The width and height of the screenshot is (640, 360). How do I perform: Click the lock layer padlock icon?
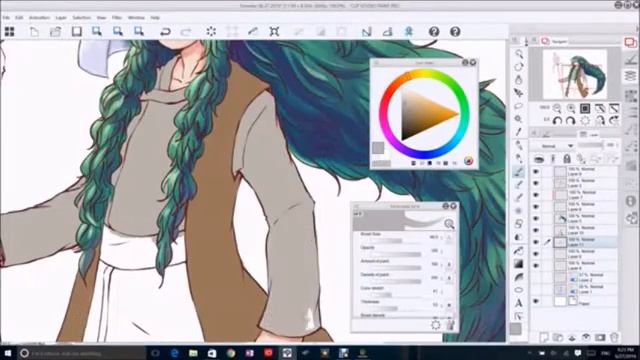pyautogui.click(x=567, y=158)
